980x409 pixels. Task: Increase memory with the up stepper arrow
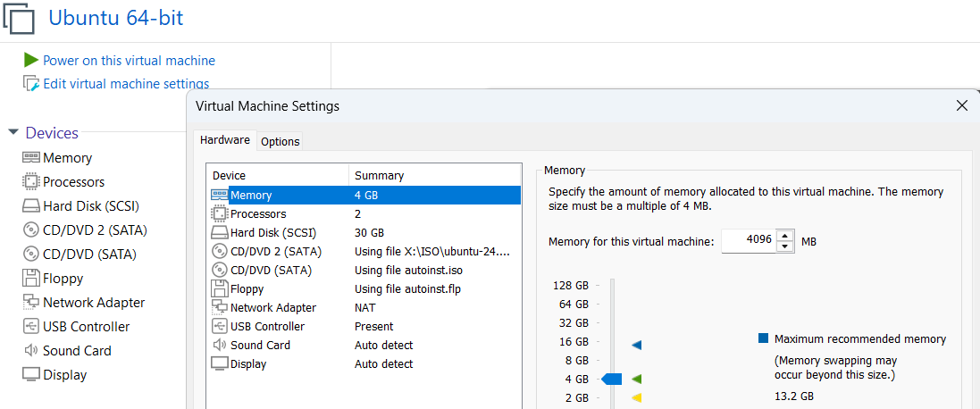pos(784,236)
